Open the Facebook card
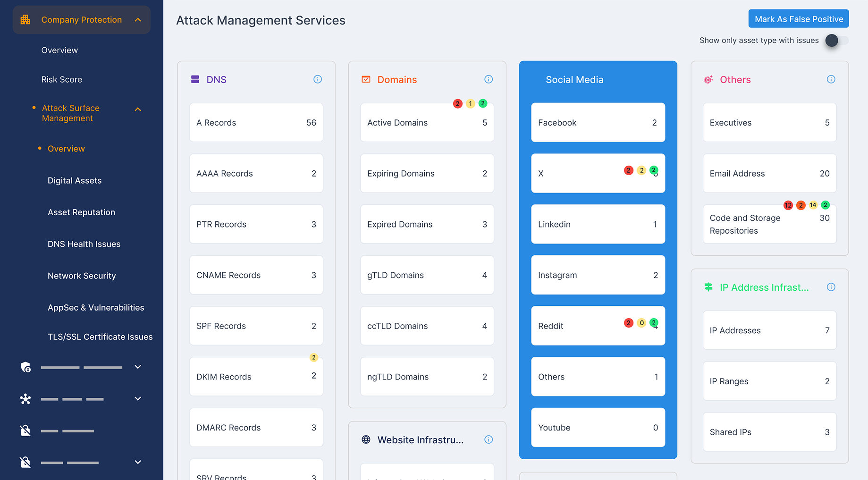Viewport: 868px width, 480px height. coord(598,122)
